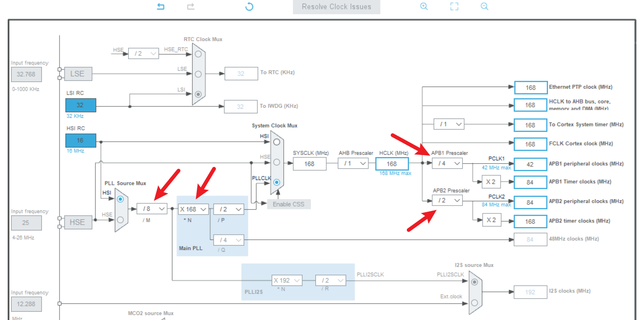Select HSE in PLL Source Mux
The height and width of the screenshot is (320, 644).
click(x=120, y=220)
